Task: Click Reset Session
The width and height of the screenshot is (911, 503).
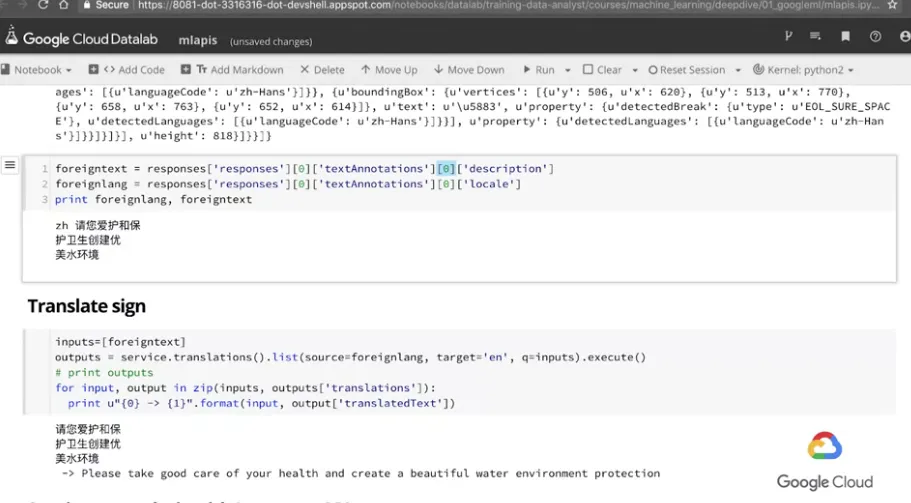Action: pos(687,70)
